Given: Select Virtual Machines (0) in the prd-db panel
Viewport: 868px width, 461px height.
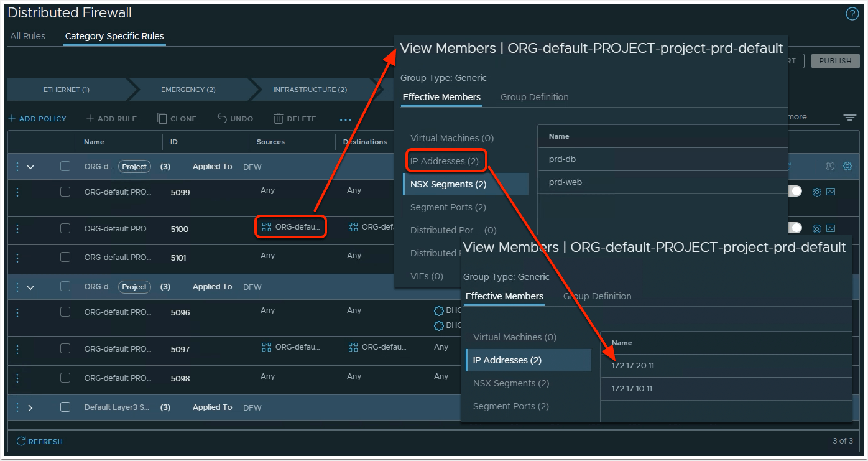Looking at the screenshot, I should pos(452,138).
